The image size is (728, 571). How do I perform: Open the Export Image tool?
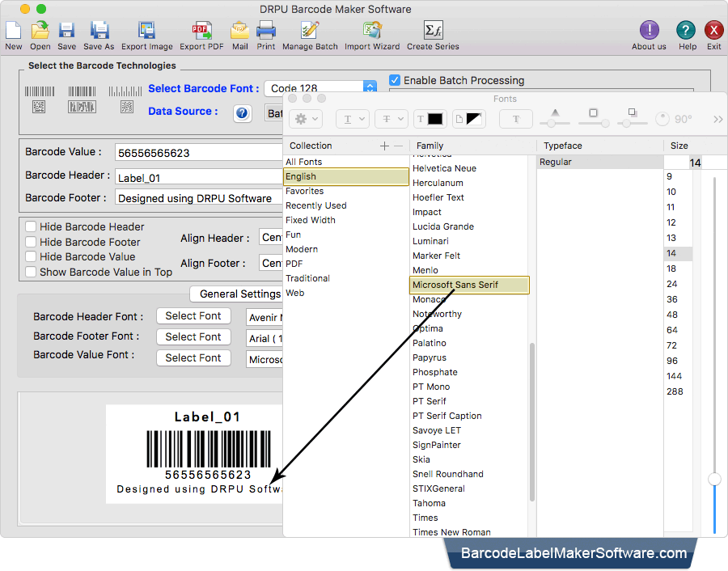[146, 31]
